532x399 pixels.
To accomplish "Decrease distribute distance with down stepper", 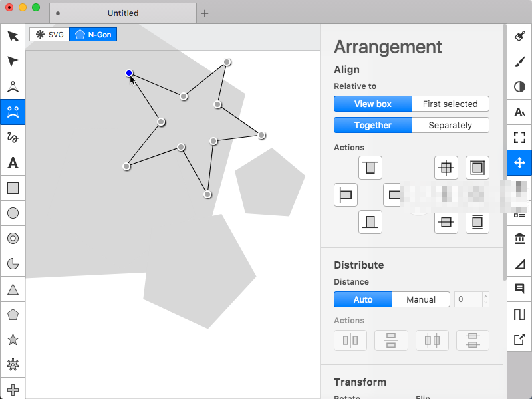I will tap(485, 303).
